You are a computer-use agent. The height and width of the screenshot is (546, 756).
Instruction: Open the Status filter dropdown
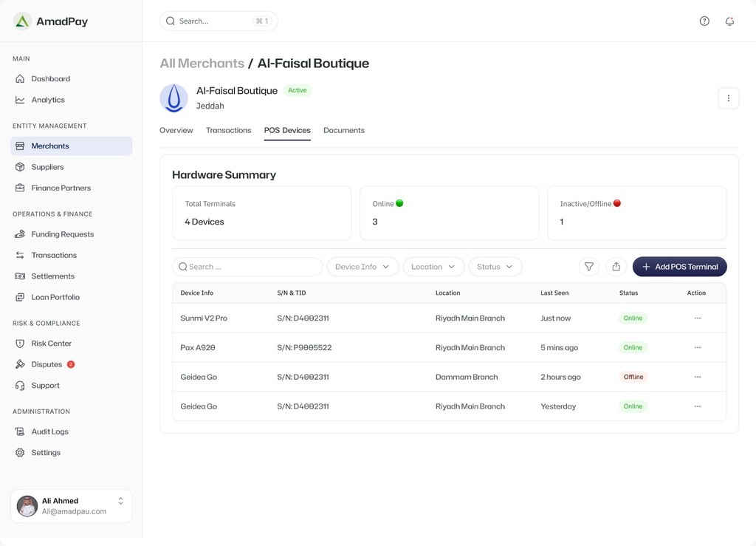click(x=495, y=267)
